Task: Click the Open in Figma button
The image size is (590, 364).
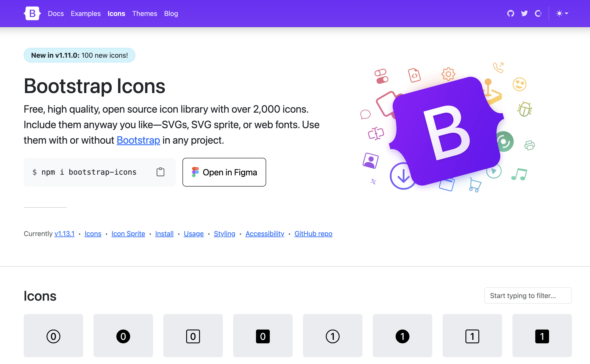Action: (224, 172)
